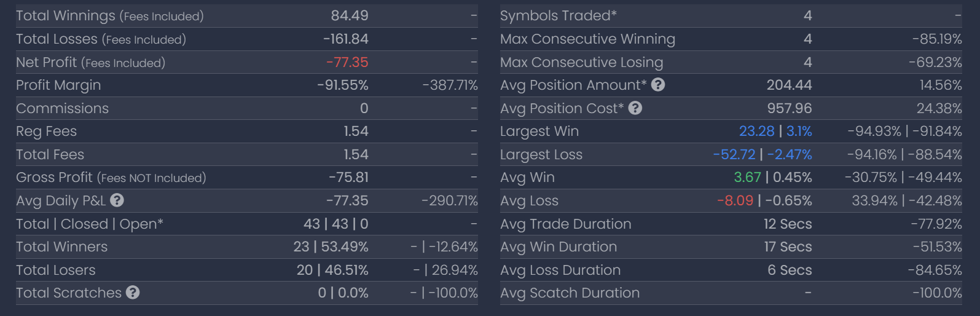This screenshot has width=980, height=316.
Task: Click the Total Winners count 23 | 53.49%
Action: [x=331, y=247]
